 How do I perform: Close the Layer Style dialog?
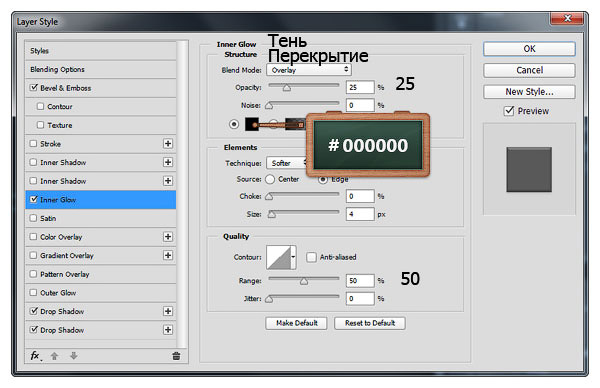pos(567,18)
